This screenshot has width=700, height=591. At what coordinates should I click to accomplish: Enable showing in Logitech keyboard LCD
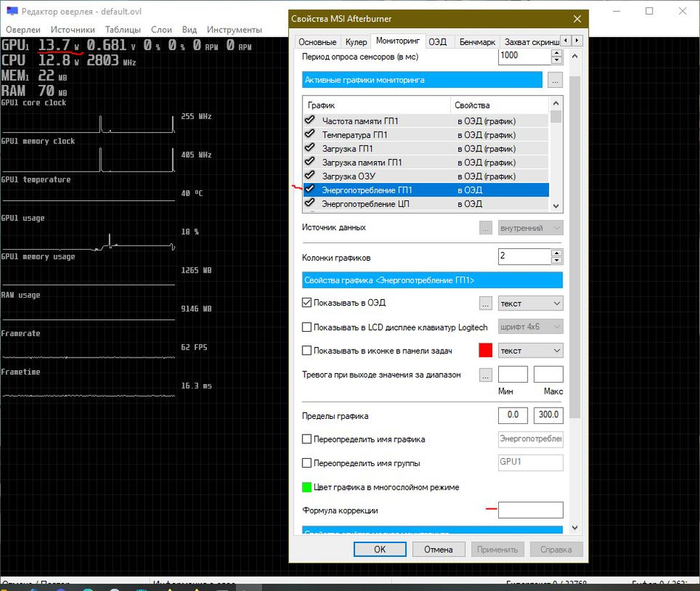coord(307,327)
